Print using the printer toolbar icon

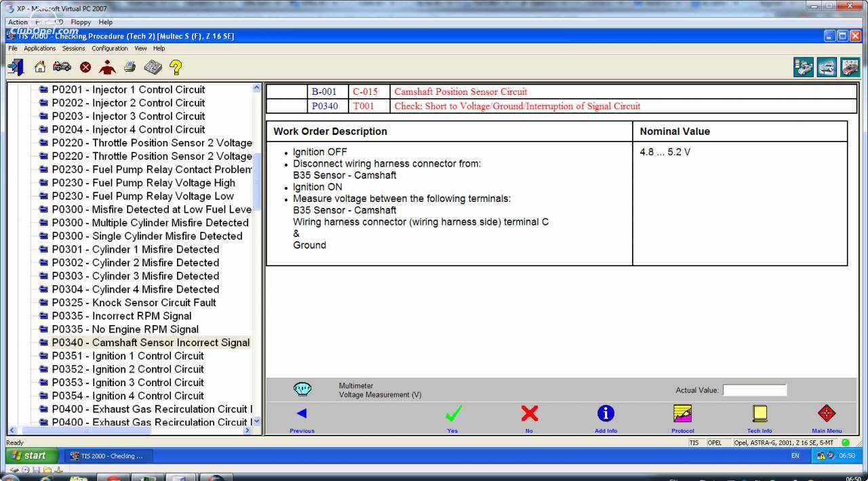click(x=130, y=67)
